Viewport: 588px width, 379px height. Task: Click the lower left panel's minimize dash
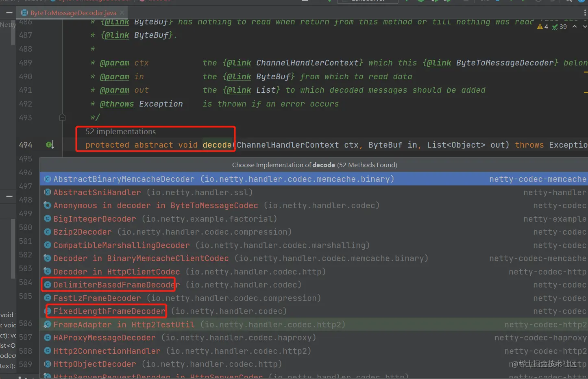point(9,196)
